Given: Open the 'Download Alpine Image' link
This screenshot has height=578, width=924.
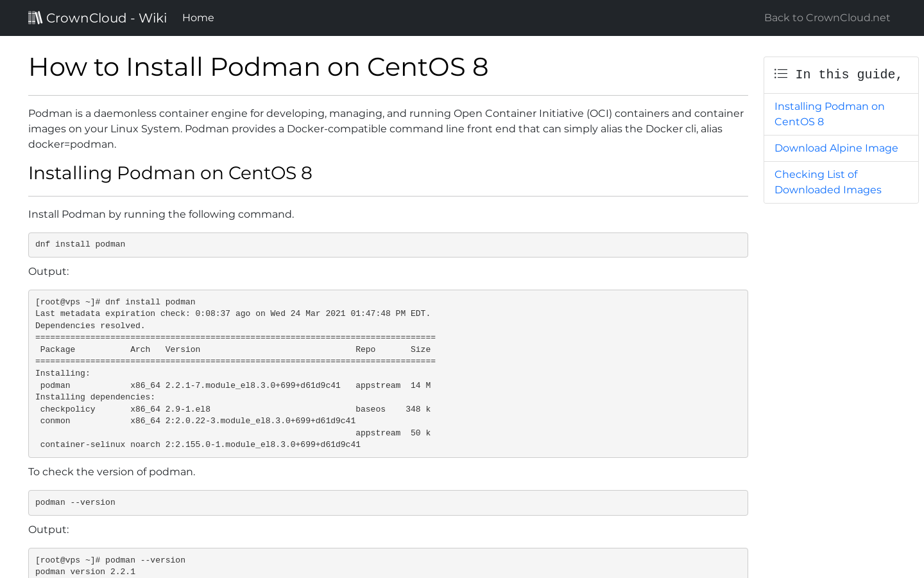Looking at the screenshot, I should [x=836, y=148].
